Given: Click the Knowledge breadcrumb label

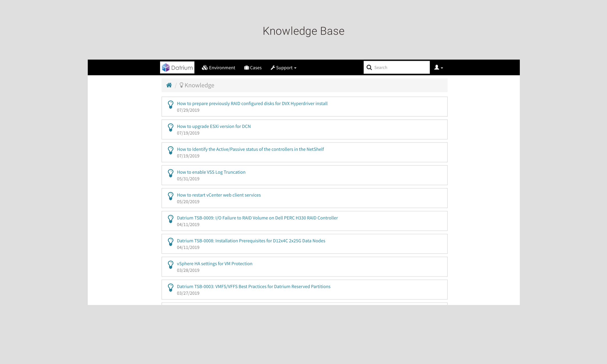Looking at the screenshot, I should 199,85.
